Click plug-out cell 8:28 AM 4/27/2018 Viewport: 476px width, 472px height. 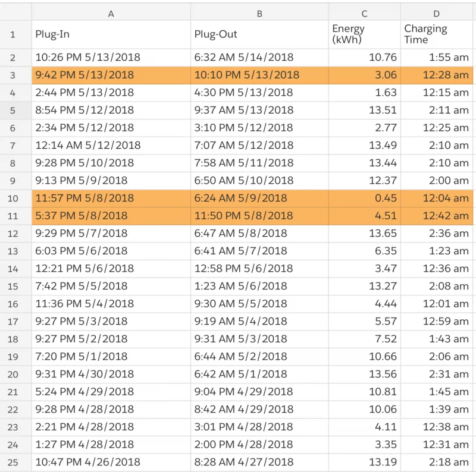[x=244, y=462]
